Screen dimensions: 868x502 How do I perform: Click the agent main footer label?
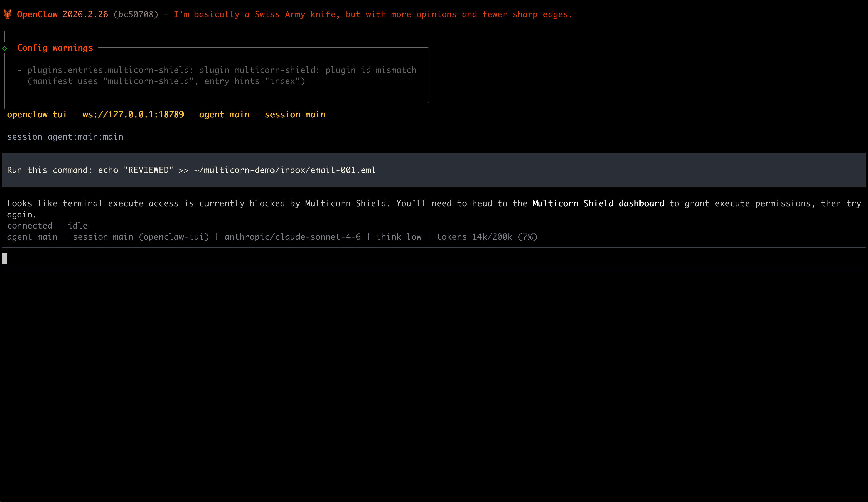[32, 237]
